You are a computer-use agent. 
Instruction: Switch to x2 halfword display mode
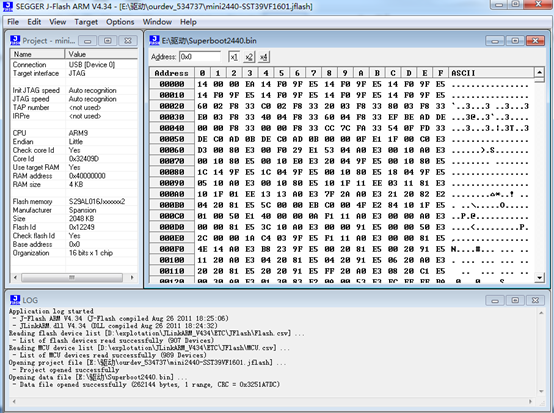[249, 57]
